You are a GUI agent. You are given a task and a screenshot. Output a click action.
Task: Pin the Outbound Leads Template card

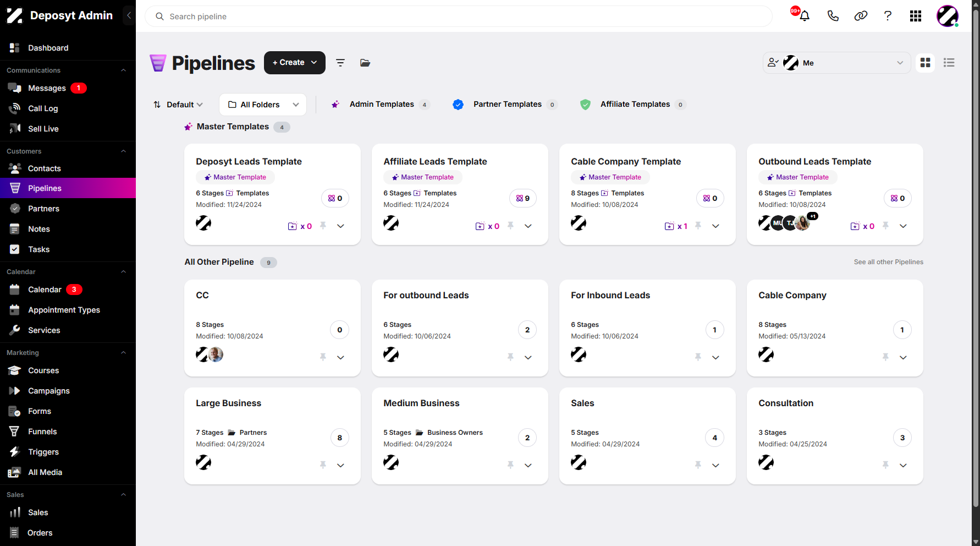click(886, 226)
